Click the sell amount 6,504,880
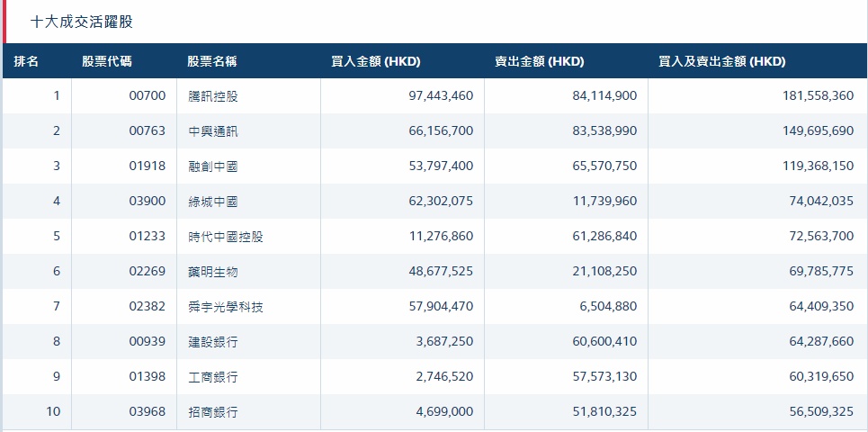Screen dimensions: 868x432 coord(604,307)
